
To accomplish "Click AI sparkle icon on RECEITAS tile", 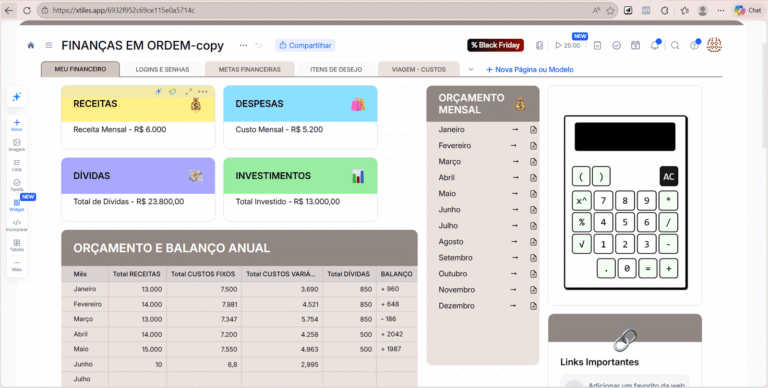I will point(159,92).
